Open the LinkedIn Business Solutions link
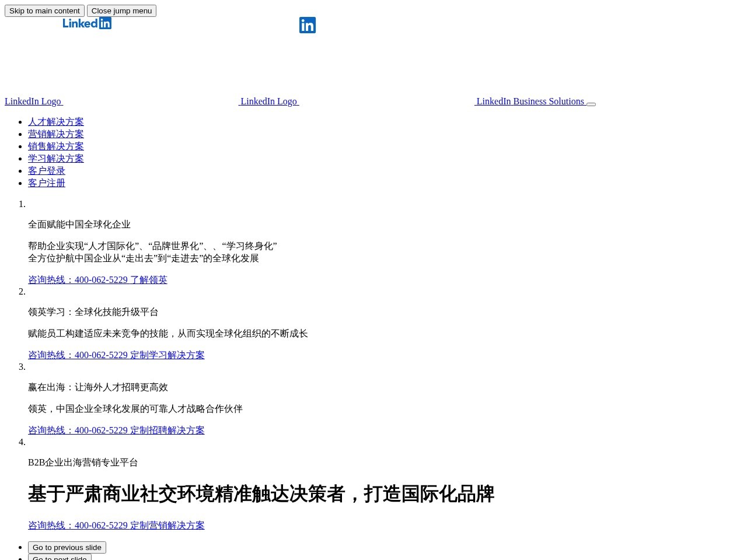The width and height of the screenshot is (747, 560). 530,101
